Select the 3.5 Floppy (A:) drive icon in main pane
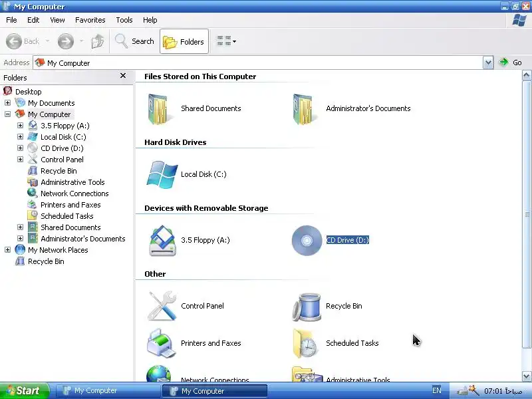The image size is (532, 399). tap(162, 241)
